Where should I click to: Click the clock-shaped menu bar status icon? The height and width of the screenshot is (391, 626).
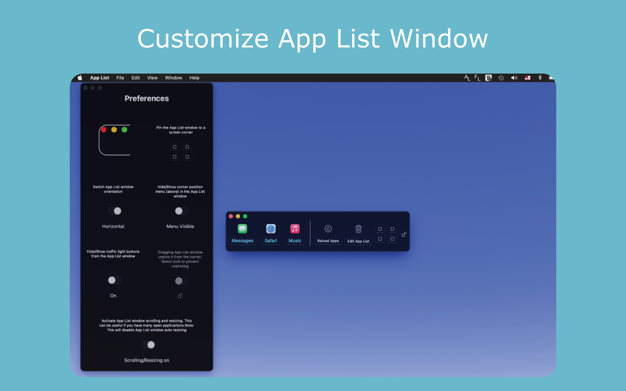[501, 78]
